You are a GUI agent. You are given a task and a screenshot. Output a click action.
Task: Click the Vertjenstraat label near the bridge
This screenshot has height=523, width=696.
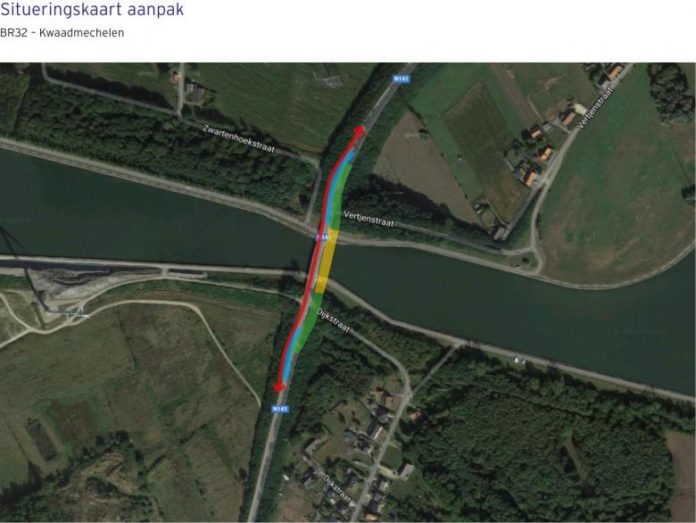tap(368, 219)
